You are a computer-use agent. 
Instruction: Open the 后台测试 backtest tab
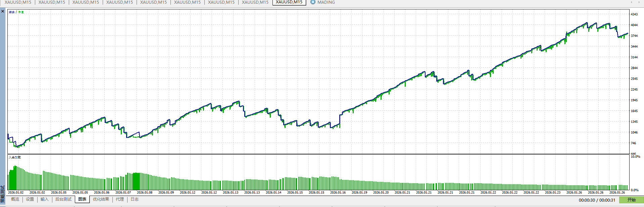[63, 199]
